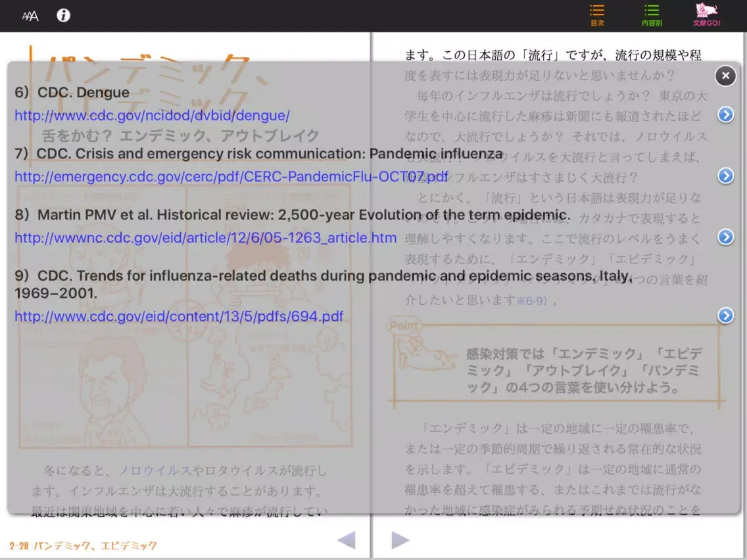Tap the ※6-9) citation marker
This screenshot has height=560, width=747.
click(532, 301)
